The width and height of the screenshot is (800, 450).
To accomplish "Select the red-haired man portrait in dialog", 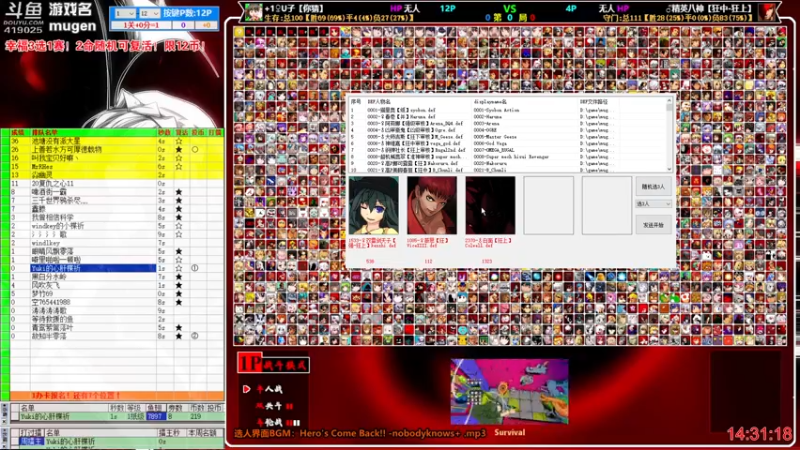I will coord(432,205).
